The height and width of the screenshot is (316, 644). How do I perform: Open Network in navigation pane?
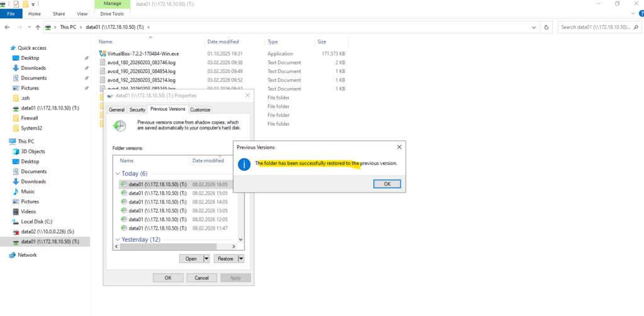coord(27,255)
